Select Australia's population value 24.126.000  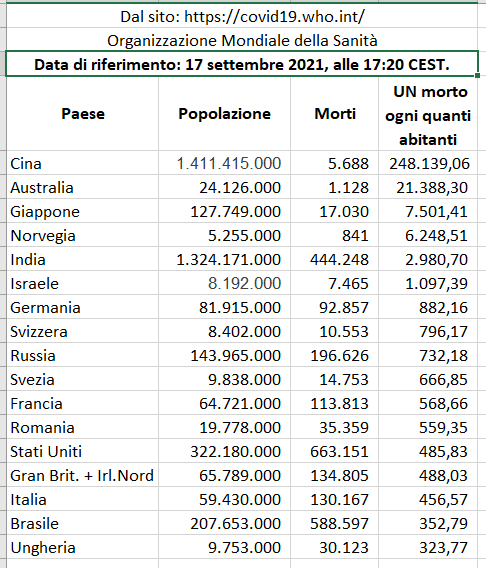225,187
